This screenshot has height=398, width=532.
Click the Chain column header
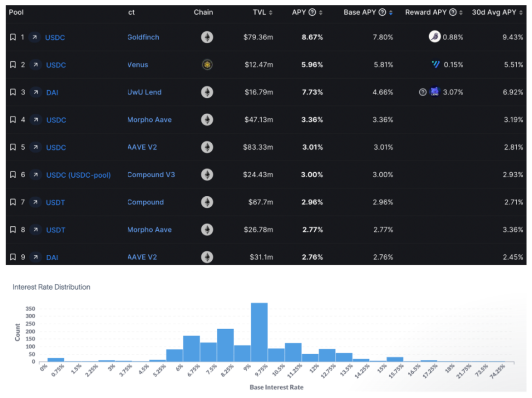[203, 12]
